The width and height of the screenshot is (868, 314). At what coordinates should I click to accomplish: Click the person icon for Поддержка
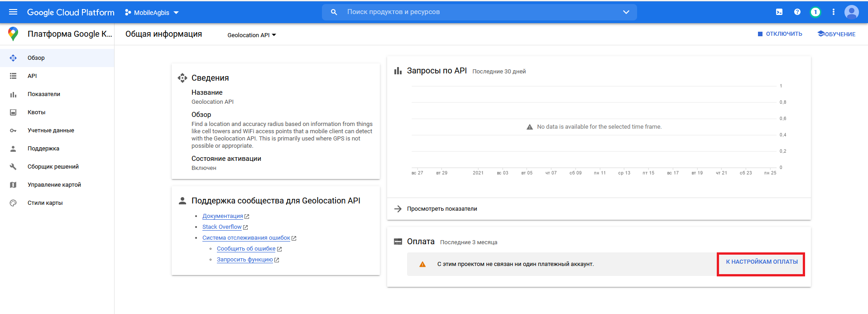13,149
